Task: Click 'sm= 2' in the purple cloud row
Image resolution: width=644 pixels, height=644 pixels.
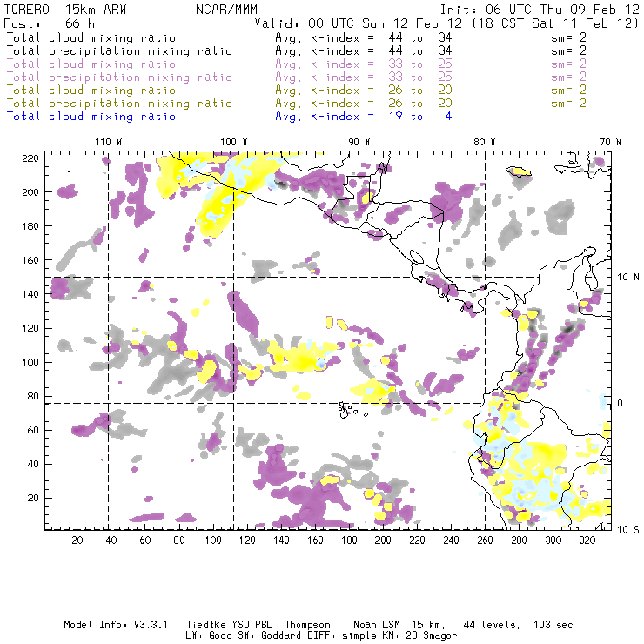Action: (x=568, y=64)
